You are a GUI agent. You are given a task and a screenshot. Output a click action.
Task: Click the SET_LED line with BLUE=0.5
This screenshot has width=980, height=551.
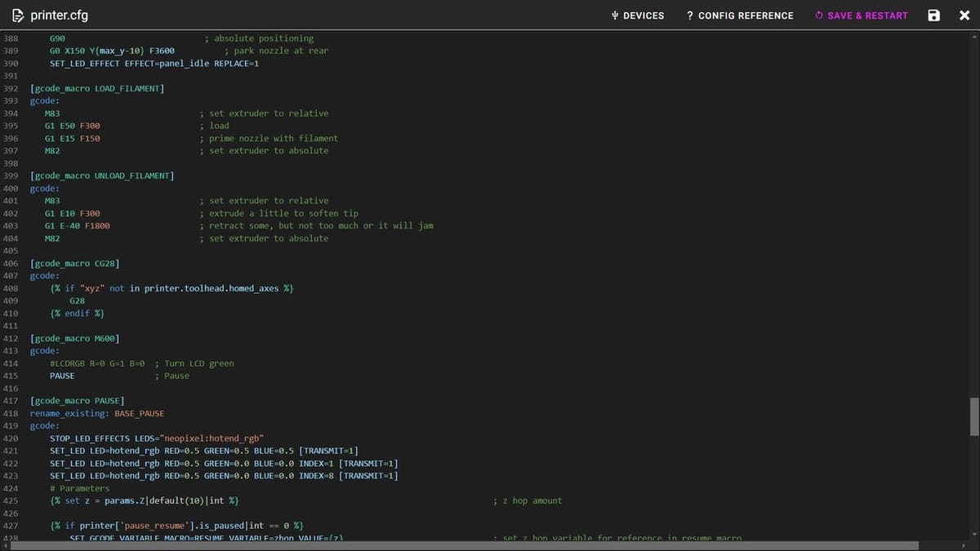coord(204,451)
